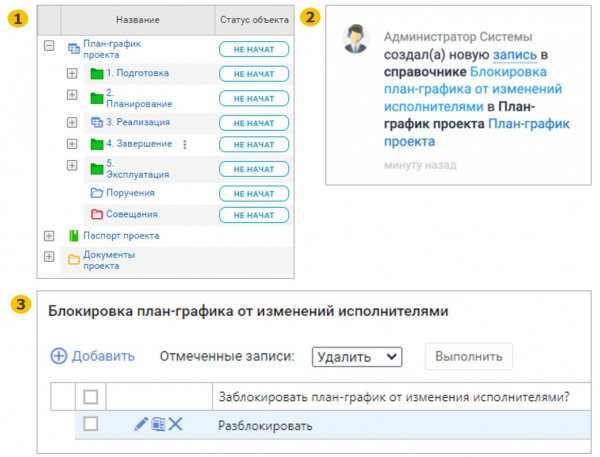This screenshot has width=600, height=457.
Task: Click the Администратор Системы avatar icon
Action: click(354, 40)
